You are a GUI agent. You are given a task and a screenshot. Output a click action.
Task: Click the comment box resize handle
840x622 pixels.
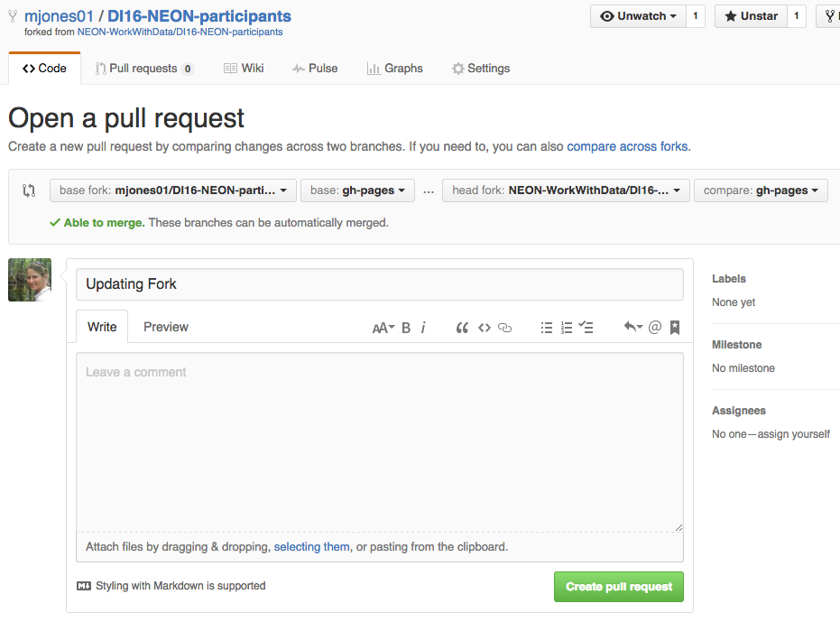point(678,527)
